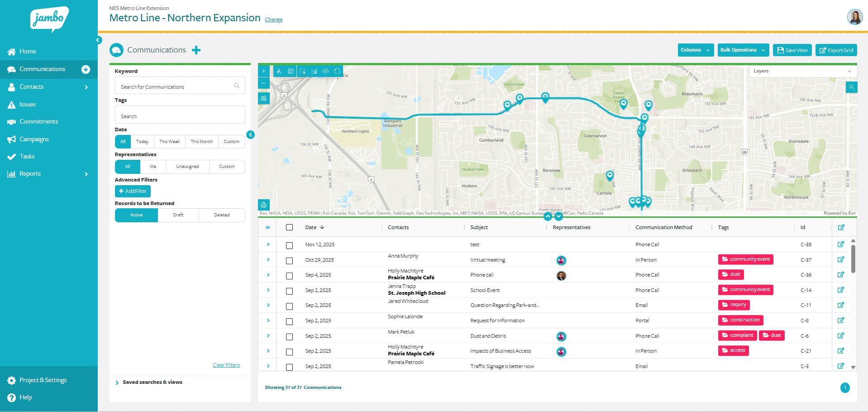The image size is (868, 412).
Task: Click the Change link beside the project title
Action: pyautogui.click(x=273, y=19)
